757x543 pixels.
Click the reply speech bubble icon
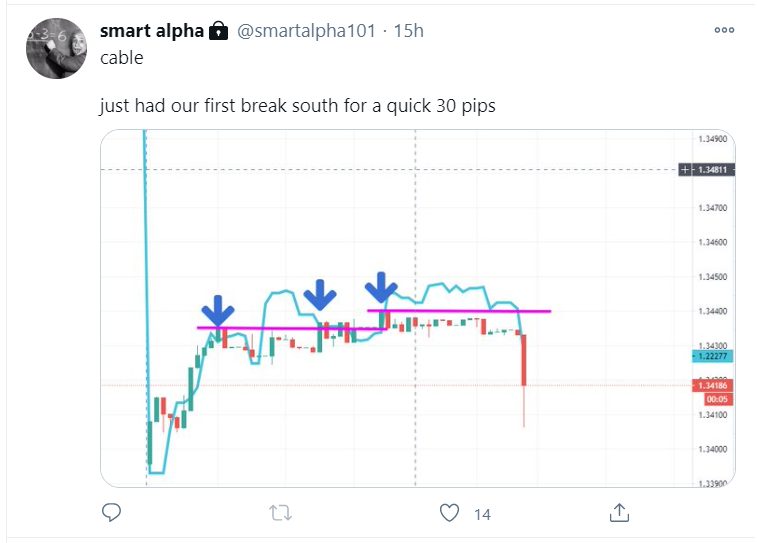[112, 513]
